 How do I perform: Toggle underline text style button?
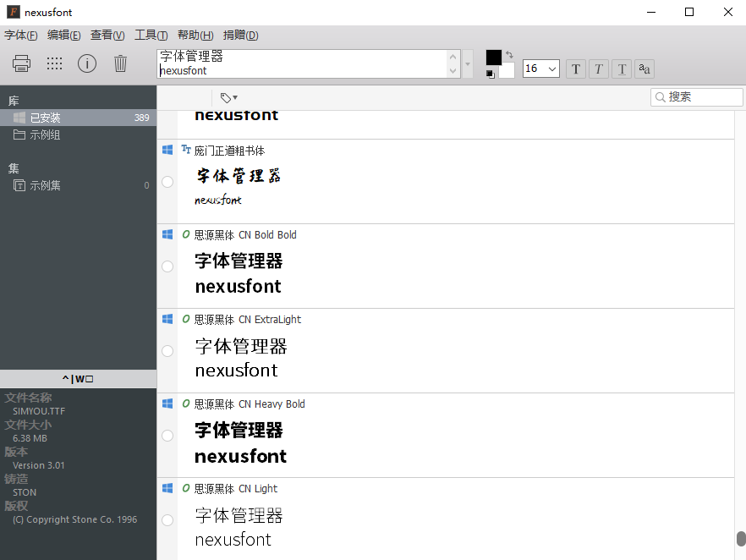point(622,69)
